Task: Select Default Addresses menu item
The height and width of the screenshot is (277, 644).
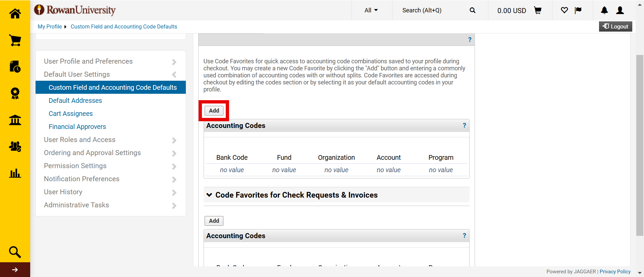Action: (75, 100)
